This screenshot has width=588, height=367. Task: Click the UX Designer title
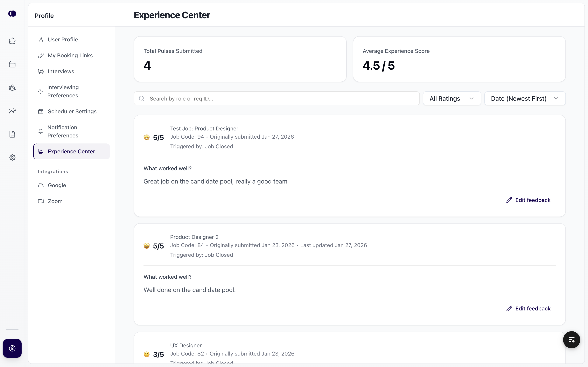click(x=186, y=345)
